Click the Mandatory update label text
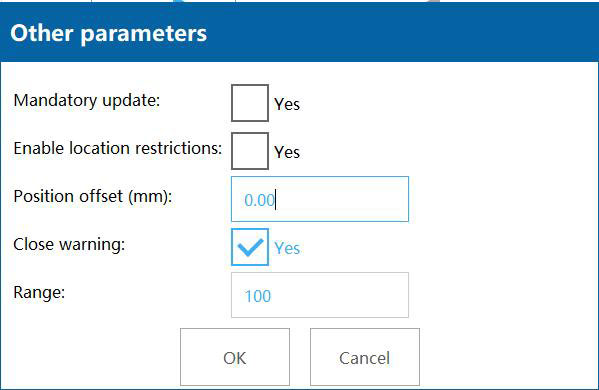 [x=87, y=101]
